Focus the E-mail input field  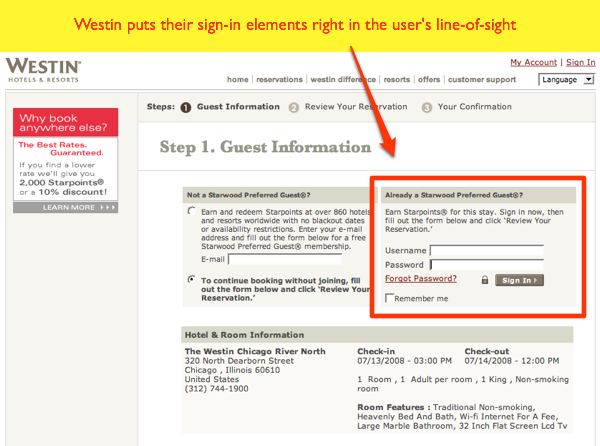[x=285, y=259]
